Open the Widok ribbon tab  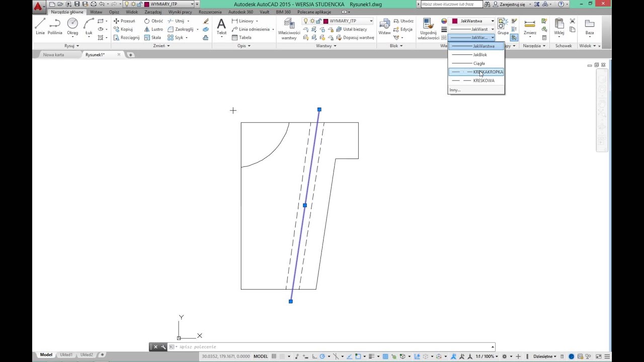[132, 12]
